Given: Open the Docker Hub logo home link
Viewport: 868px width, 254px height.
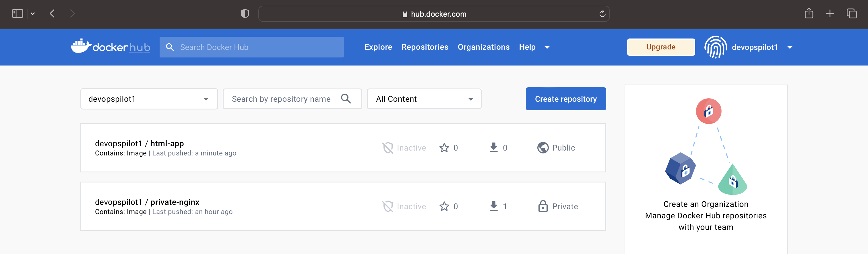Looking at the screenshot, I should 111,47.
